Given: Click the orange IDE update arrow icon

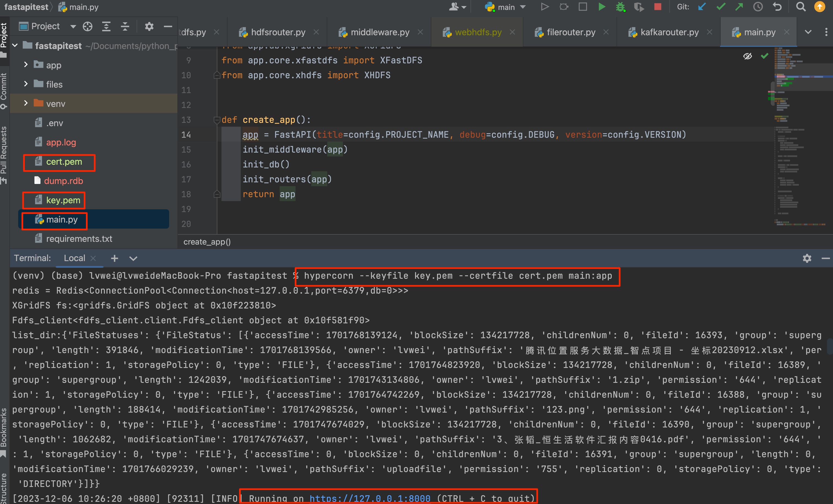Looking at the screenshot, I should 820,7.
